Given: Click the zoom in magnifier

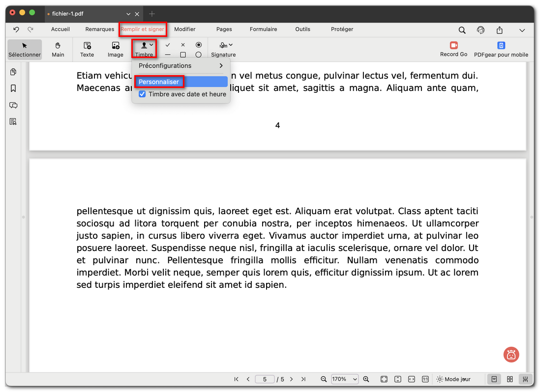Looking at the screenshot, I should [x=366, y=379].
